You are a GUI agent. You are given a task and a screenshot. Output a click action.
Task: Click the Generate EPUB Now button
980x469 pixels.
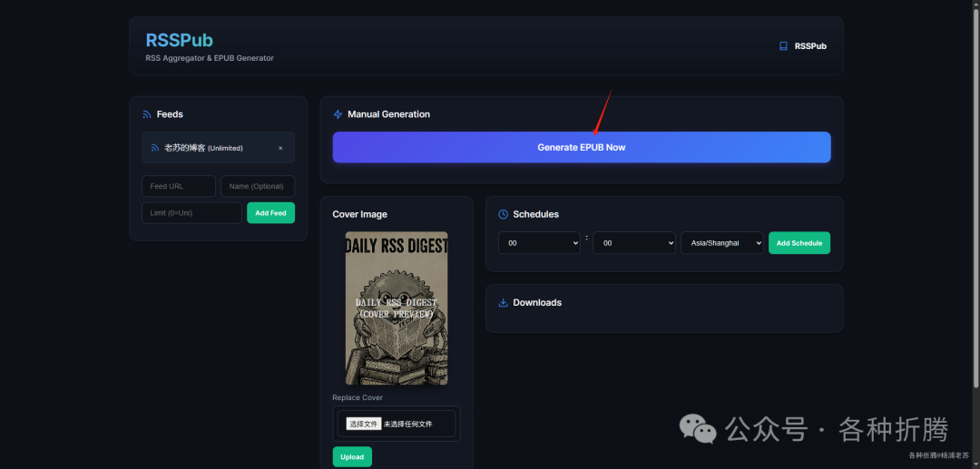[x=582, y=147]
